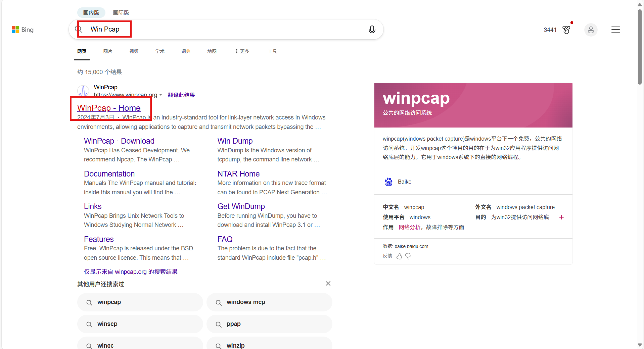Select the 地图 tab
Image resolution: width=644 pixels, height=349 pixels.
[212, 51]
